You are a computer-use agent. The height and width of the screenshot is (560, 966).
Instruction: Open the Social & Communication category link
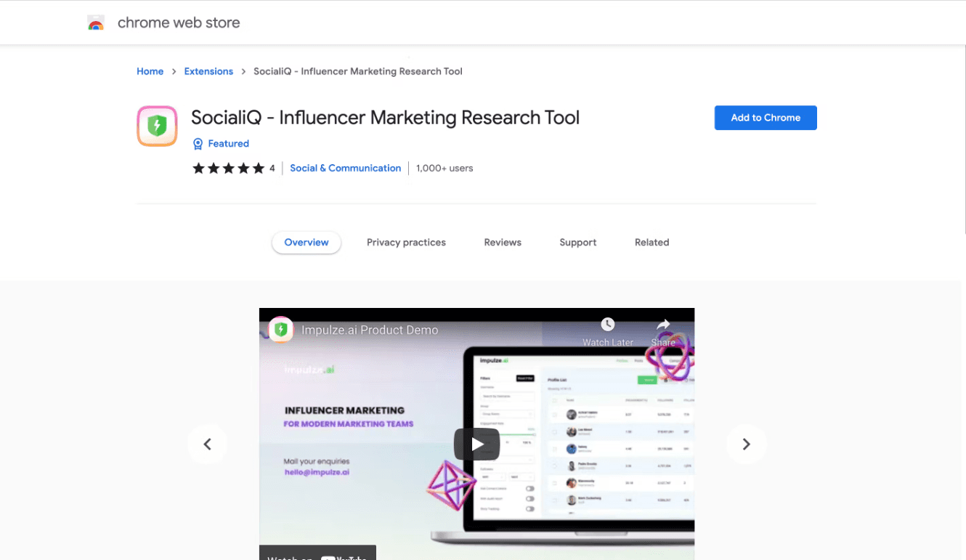click(x=345, y=168)
